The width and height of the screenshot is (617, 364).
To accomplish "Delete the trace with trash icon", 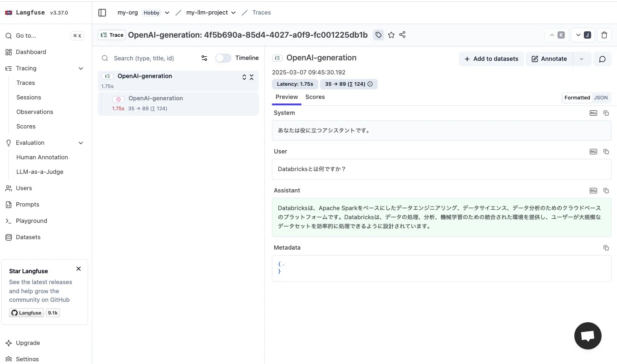I will click(604, 35).
